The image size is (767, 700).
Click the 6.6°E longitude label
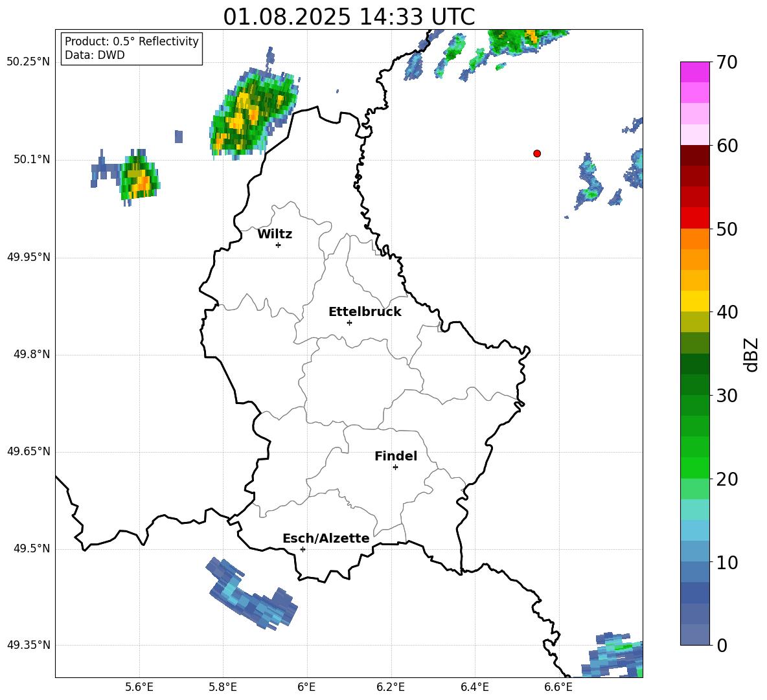558,687
